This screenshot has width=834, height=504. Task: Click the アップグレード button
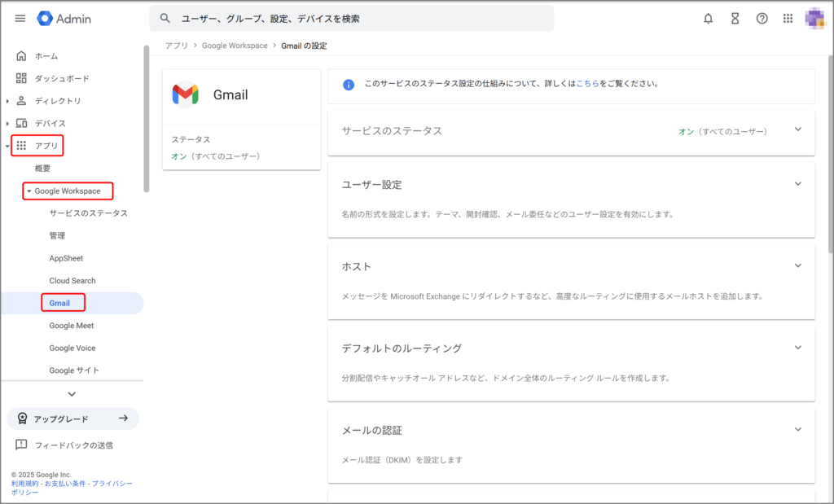pos(72,419)
